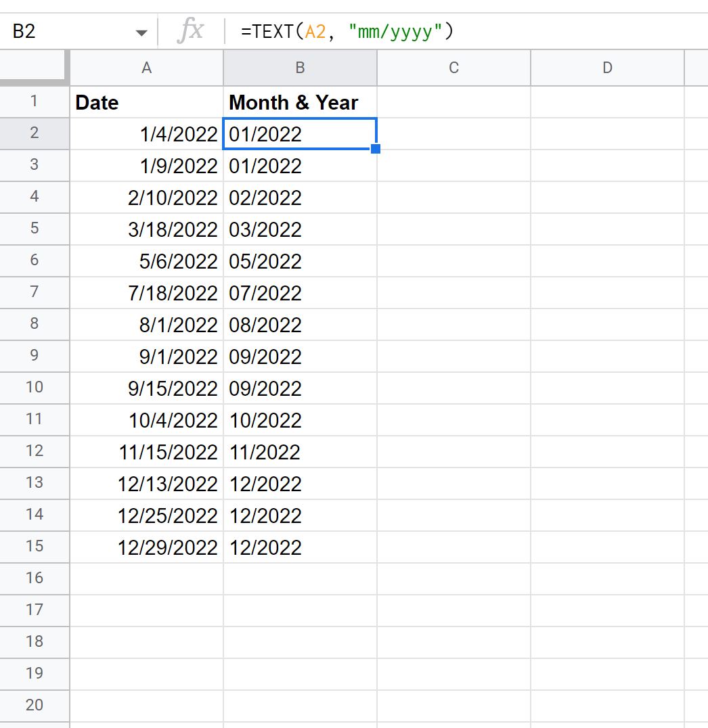
Task: Select row 15 header
Action: [x=35, y=547]
